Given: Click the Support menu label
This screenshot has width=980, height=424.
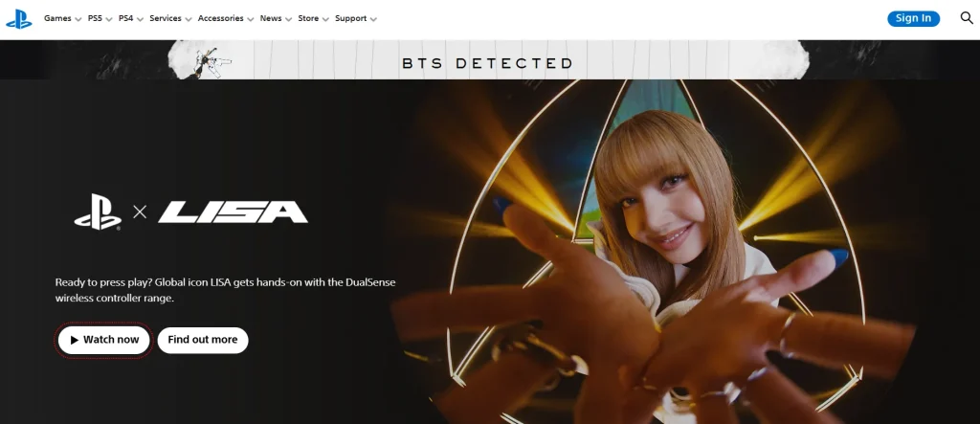Looking at the screenshot, I should click(x=350, y=18).
